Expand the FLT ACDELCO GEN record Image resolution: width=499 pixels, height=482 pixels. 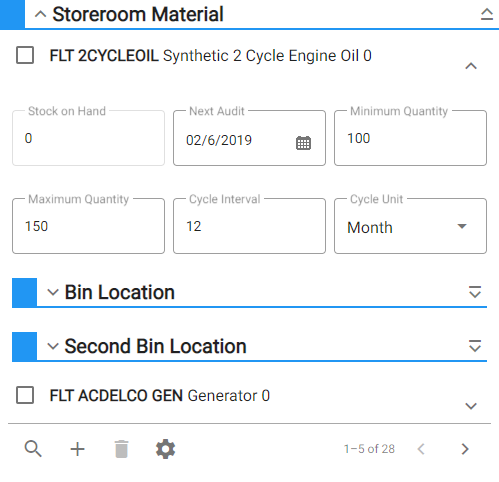tap(471, 406)
